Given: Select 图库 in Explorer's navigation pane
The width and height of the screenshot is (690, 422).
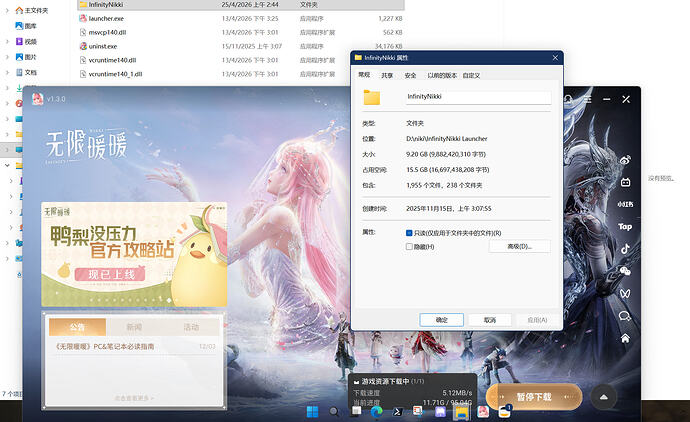Looking at the screenshot, I should [26, 26].
